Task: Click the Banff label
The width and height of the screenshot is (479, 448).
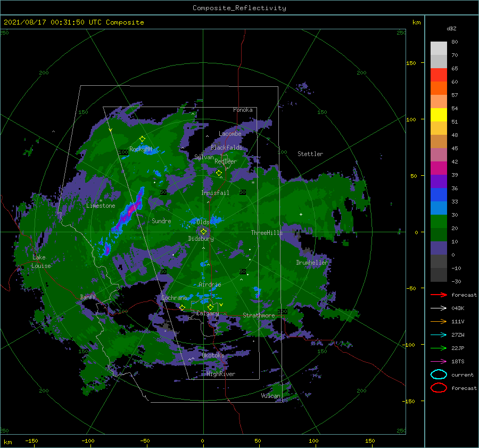Action: [x=88, y=297]
